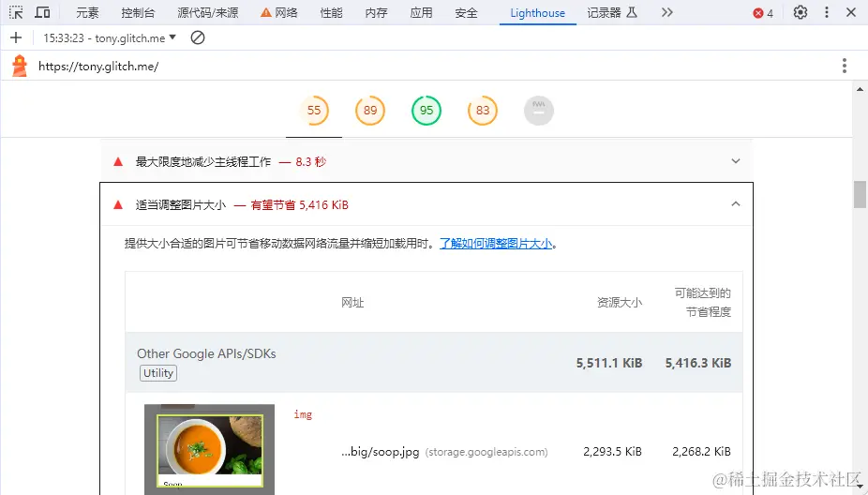
Task: Open the 记录器 tab
Action: [x=612, y=13]
